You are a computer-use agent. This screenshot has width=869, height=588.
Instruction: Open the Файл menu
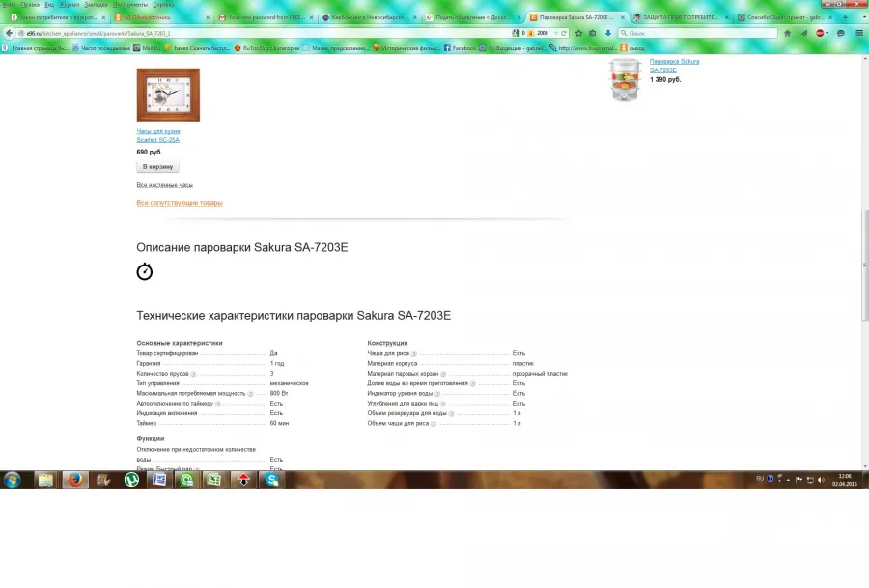[x=10, y=5]
